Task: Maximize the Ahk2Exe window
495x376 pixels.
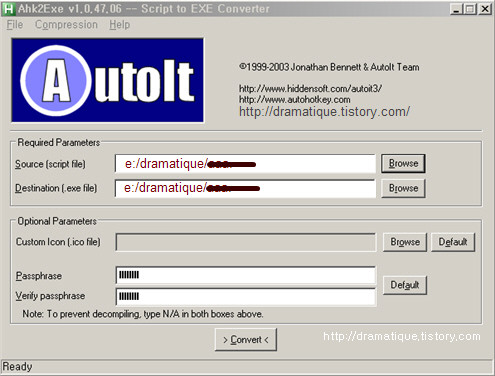Action: pyautogui.click(x=470, y=9)
